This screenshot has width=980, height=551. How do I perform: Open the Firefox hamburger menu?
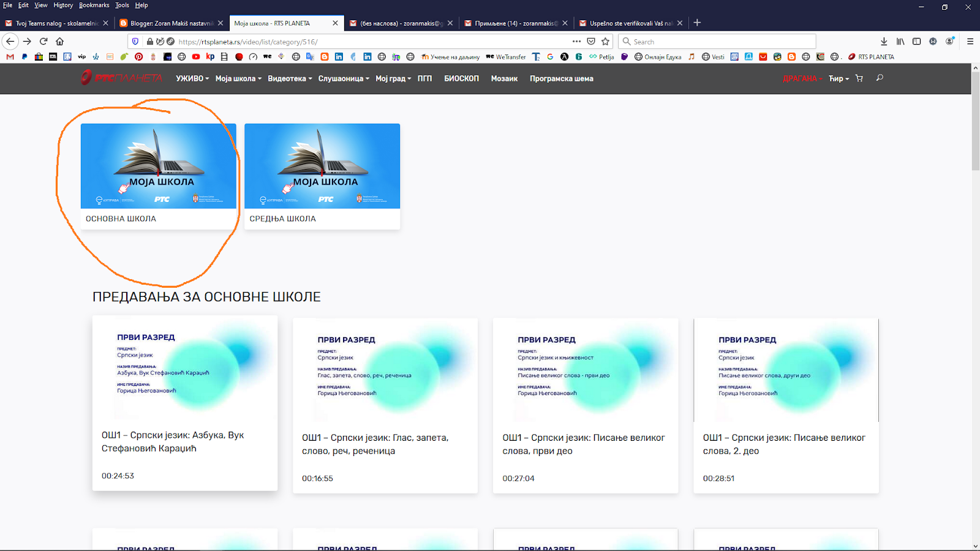[x=970, y=42]
